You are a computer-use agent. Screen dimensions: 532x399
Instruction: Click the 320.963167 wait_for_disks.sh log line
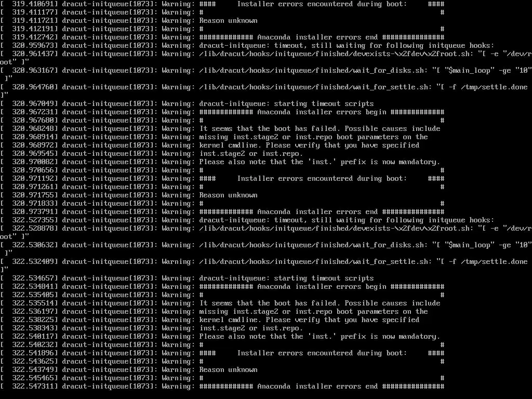[266, 75]
